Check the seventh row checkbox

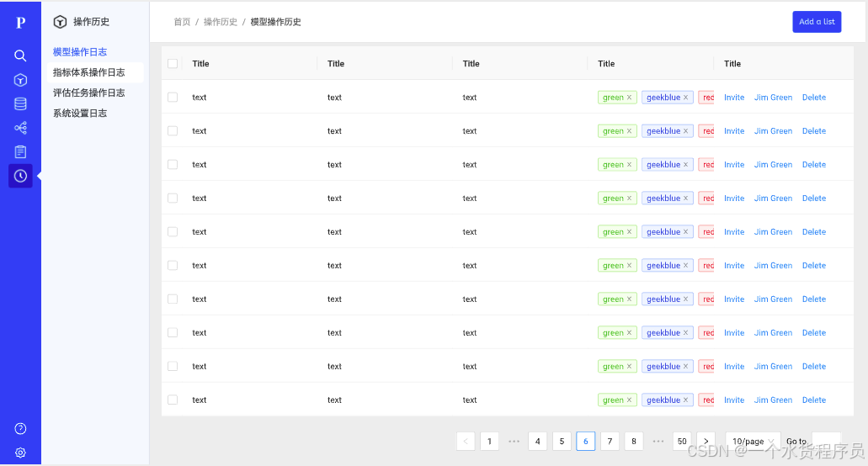tap(173, 299)
